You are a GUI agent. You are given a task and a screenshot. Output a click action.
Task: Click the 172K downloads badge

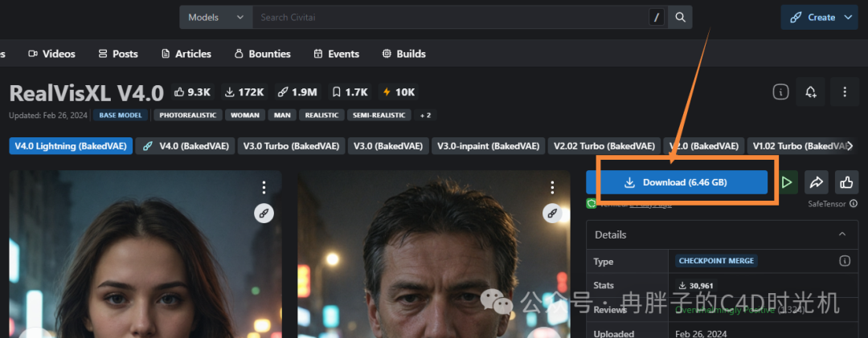pos(244,92)
